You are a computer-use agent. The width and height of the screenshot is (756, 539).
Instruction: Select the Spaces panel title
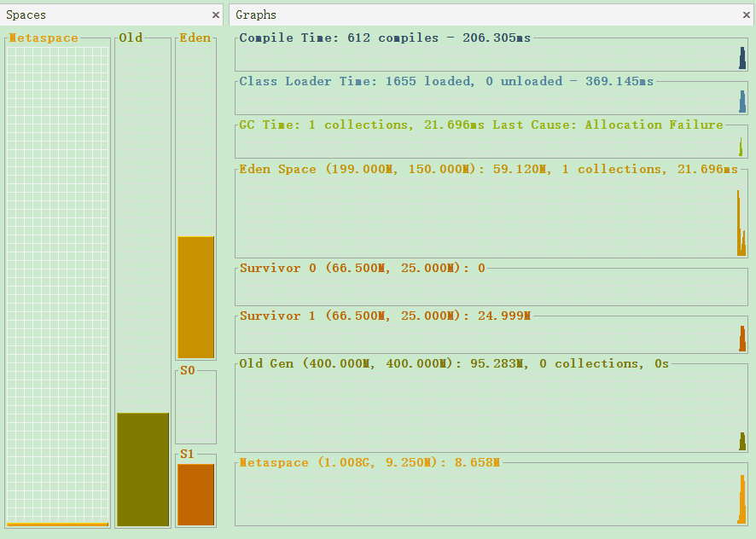[x=26, y=15]
